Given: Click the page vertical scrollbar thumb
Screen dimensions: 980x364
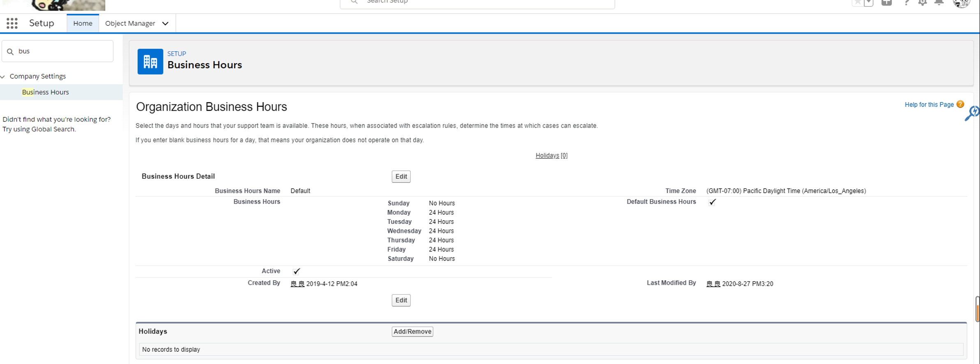Looking at the screenshot, I should [978, 309].
